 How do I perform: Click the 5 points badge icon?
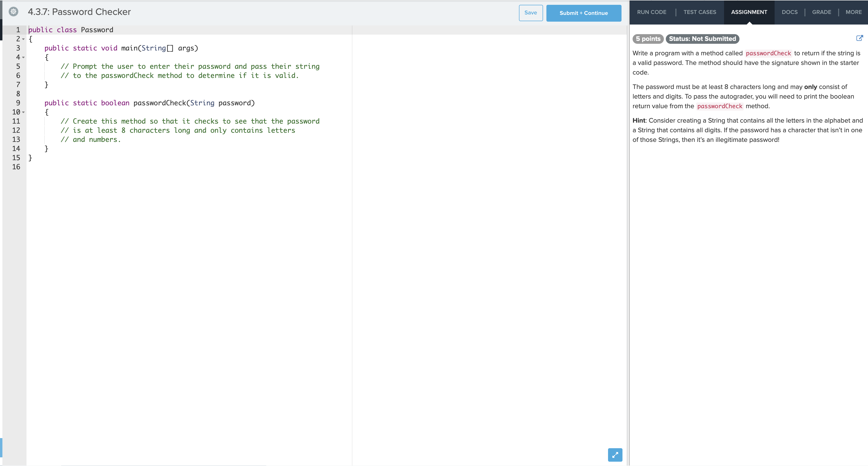click(x=648, y=38)
